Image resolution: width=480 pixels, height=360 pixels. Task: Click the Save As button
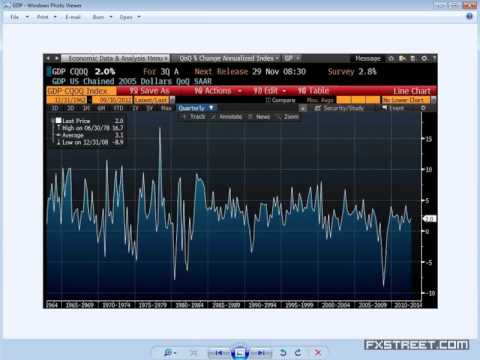pyautogui.click(x=149, y=91)
